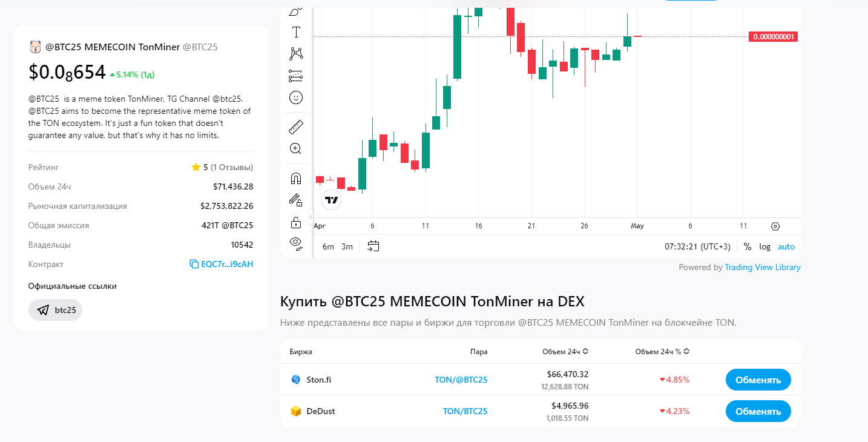
Task: Sort by Объем 24ч column
Action: 565,351
